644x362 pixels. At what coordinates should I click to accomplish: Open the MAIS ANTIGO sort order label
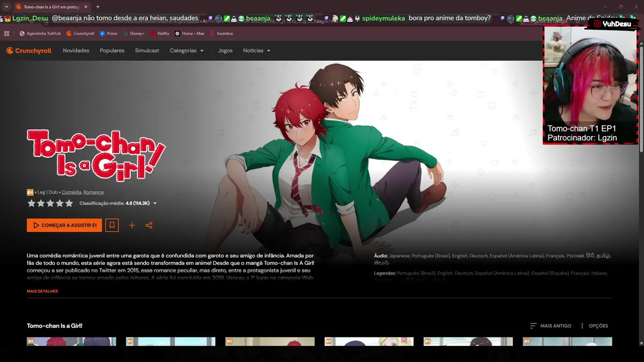click(556, 326)
